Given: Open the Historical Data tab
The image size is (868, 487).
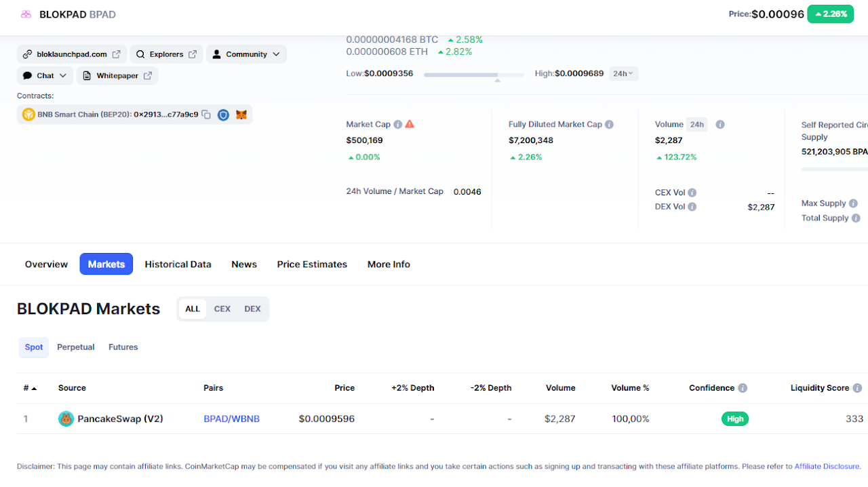Looking at the screenshot, I should [178, 264].
